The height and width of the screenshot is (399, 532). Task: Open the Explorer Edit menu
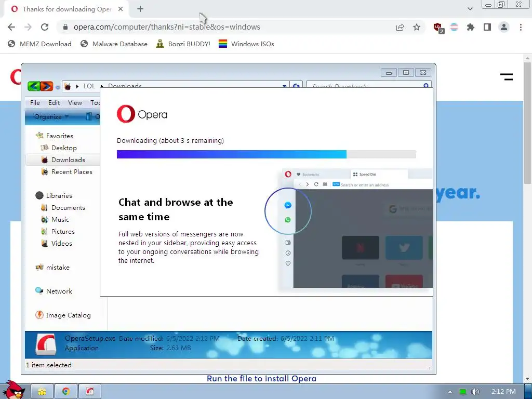(54, 103)
